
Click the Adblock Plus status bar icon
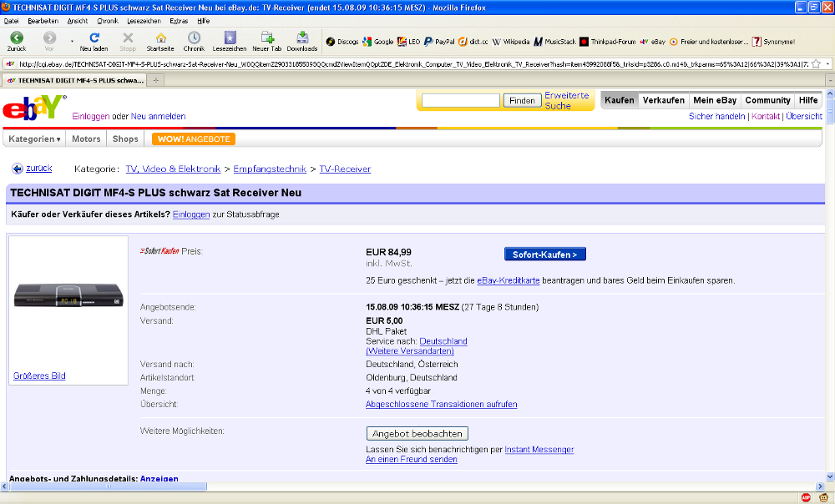click(x=806, y=497)
